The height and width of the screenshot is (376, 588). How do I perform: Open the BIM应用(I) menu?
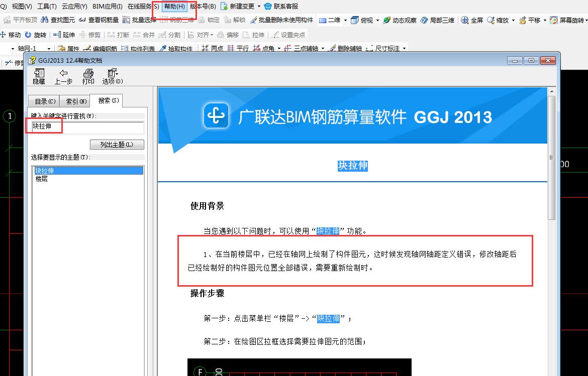click(107, 7)
